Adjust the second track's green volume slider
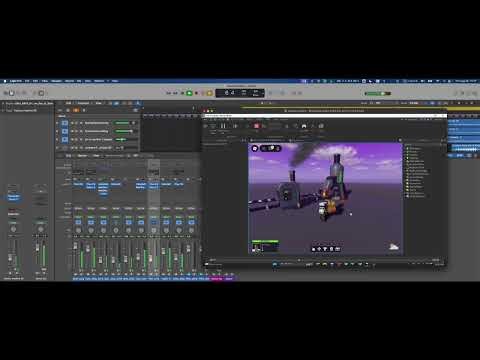480x360 pixels. pos(123,131)
